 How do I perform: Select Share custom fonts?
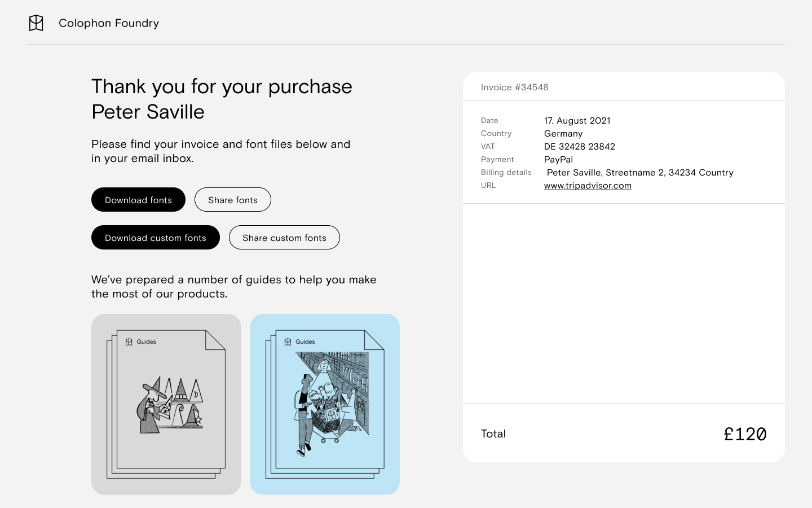[x=284, y=238]
